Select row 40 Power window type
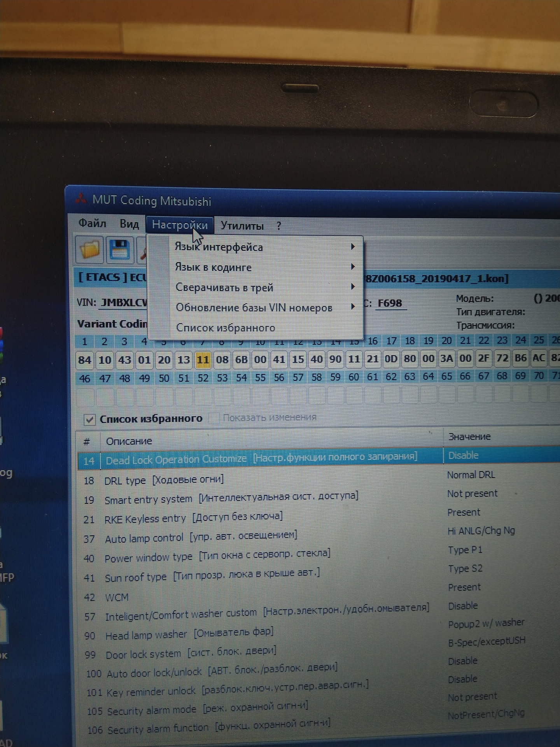The height and width of the screenshot is (747, 560). pyautogui.click(x=319, y=554)
